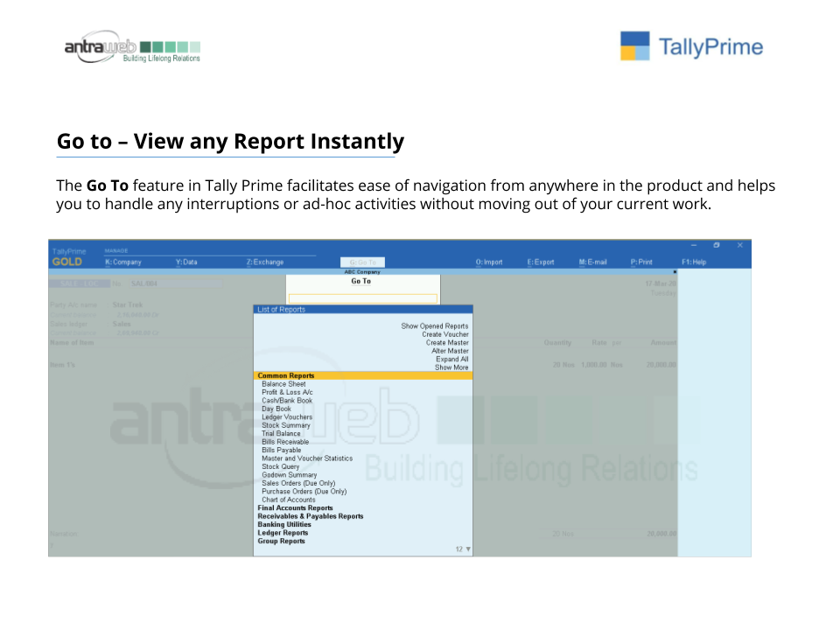The image size is (840, 630).
Task: Click the TallyPrime logo at top right
Action: [691, 46]
